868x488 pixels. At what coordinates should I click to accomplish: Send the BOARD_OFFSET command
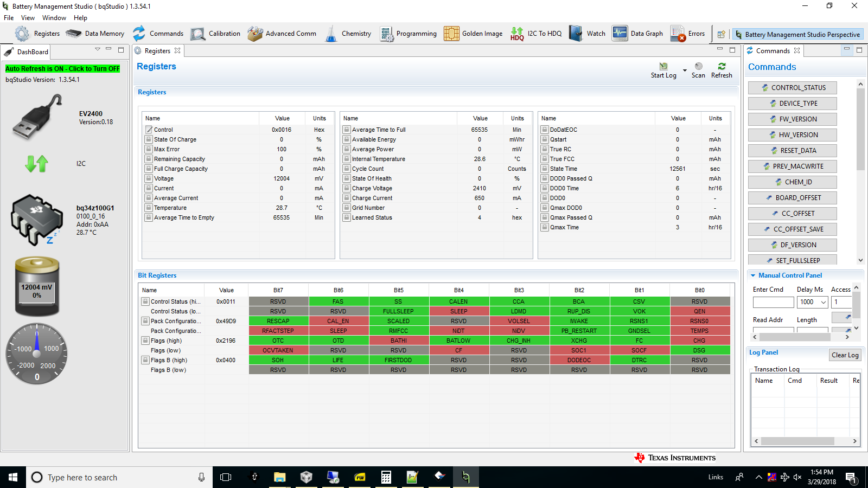pyautogui.click(x=793, y=198)
